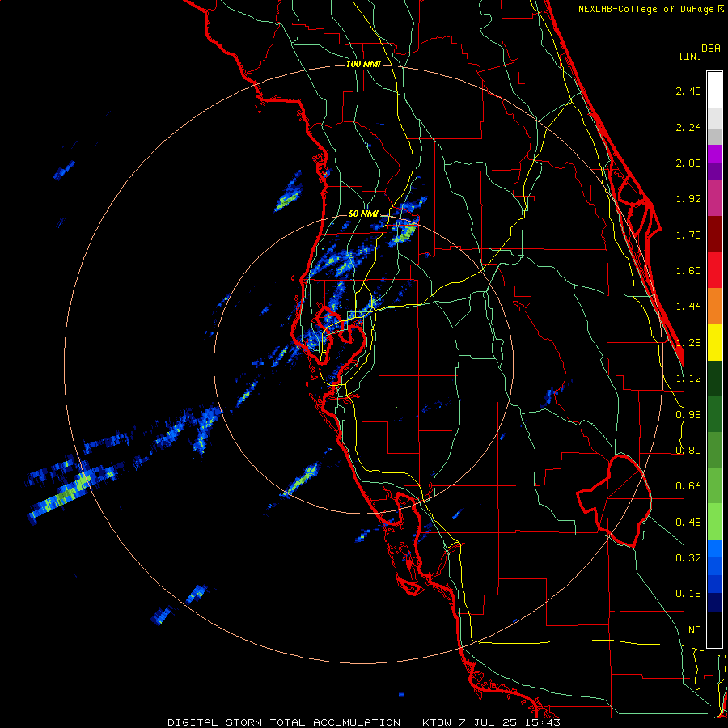
Task: Click the 50 NMI range ring label
Action: pos(363,214)
